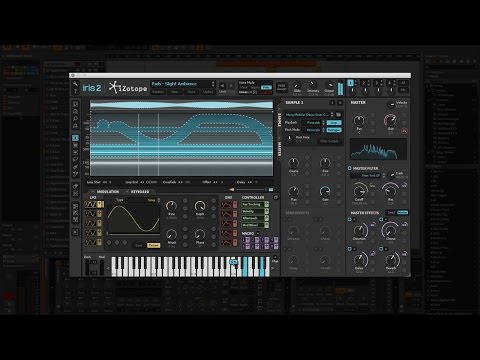
Task: Click the help question mark icon
Action: pos(75,91)
